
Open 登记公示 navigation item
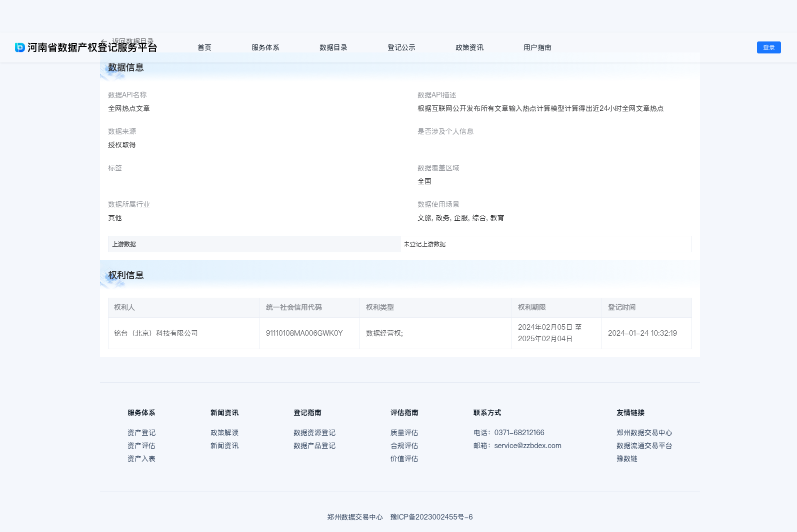401,47
